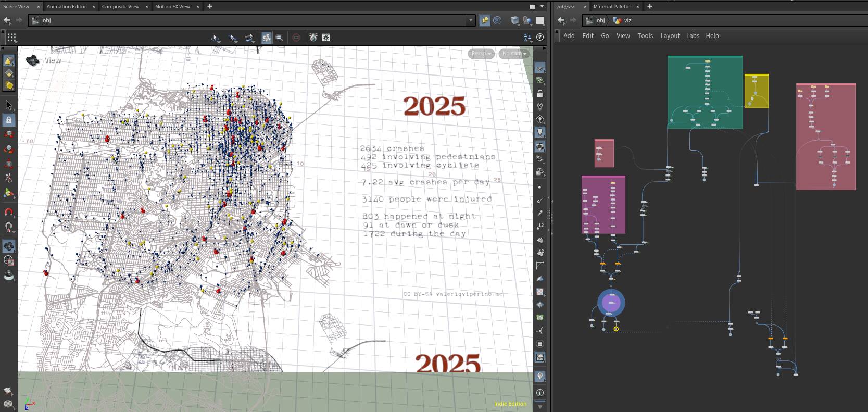Add a new pane tab in network pane
Image resolution: width=868 pixels, height=412 pixels.
[649, 6]
